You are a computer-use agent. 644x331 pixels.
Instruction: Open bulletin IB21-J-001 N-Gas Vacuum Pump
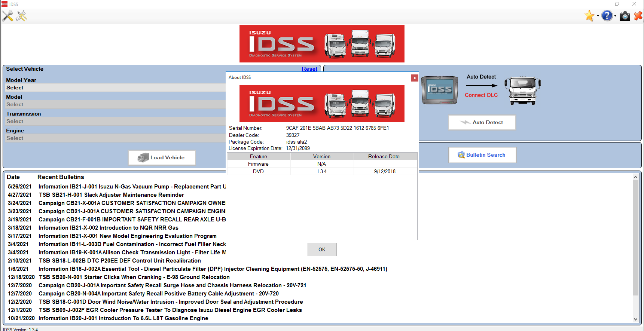[132, 187]
